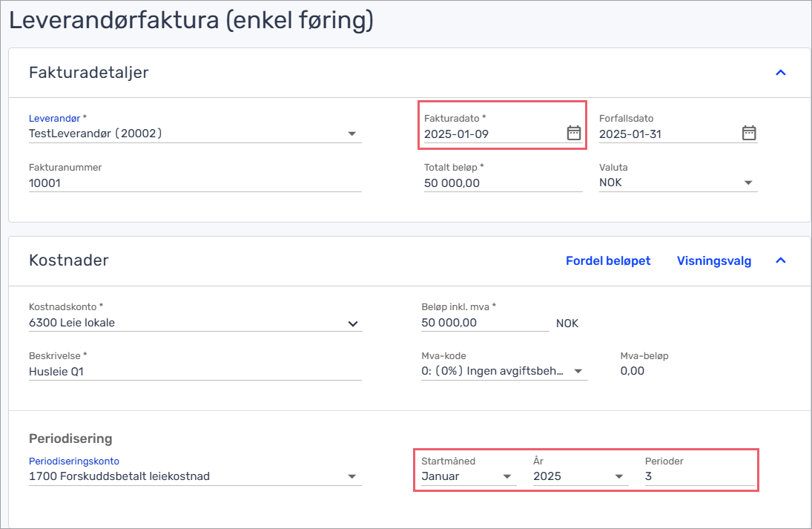Click the Periodiseringskonto label link
The image size is (812, 529).
click(73, 461)
